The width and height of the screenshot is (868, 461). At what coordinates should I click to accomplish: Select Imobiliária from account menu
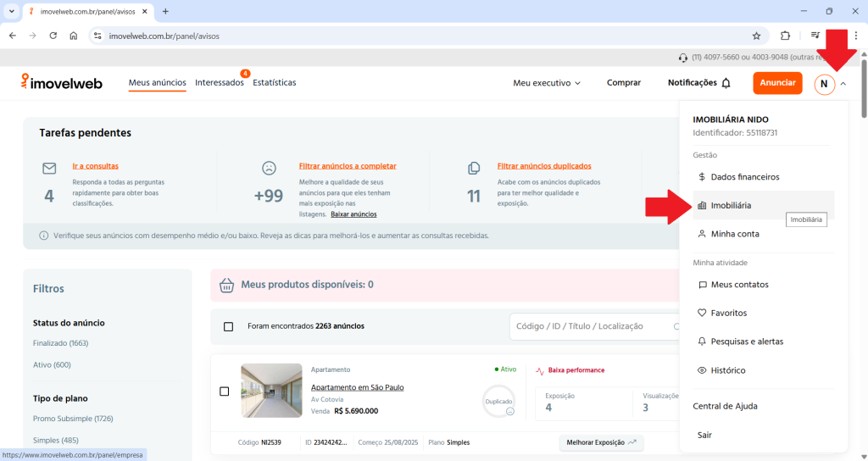[730, 205]
